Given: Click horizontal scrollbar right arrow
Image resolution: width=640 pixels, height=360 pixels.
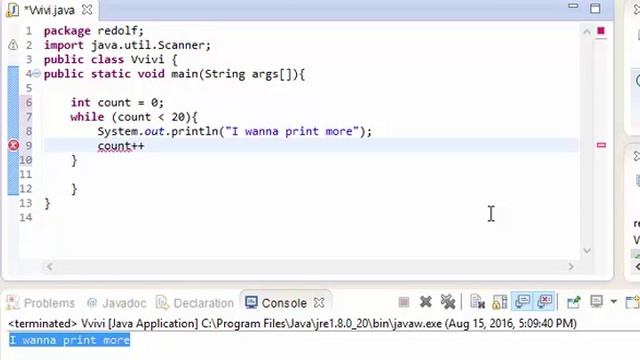Looking at the screenshot, I should pyautogui.click(x=571, y=267).
